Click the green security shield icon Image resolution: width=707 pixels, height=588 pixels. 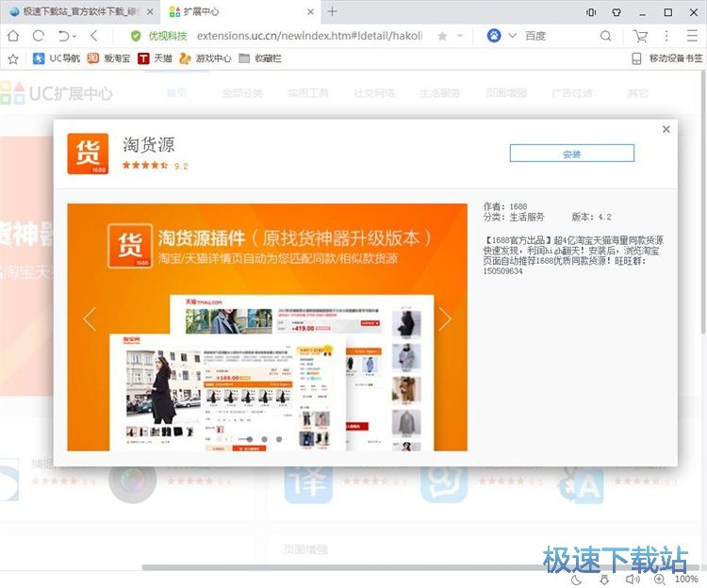pos(135,36)
